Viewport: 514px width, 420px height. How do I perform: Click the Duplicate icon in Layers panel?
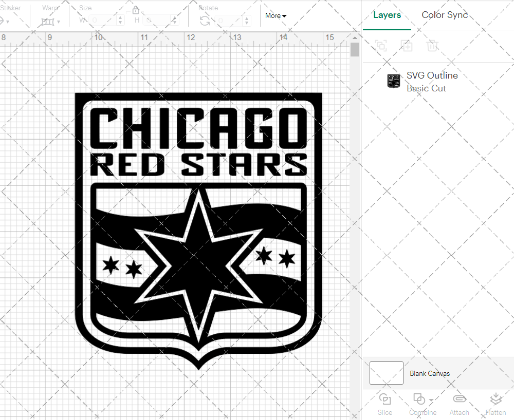(x=407, y=46)
